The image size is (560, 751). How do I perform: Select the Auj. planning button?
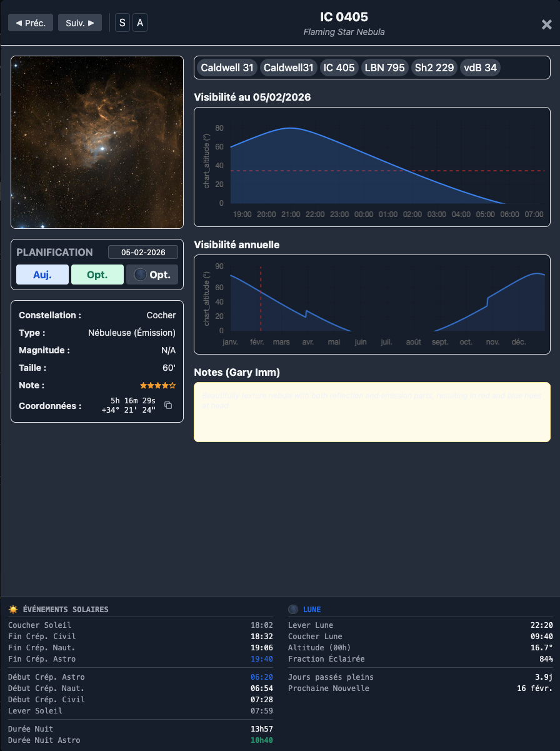pyautogui.click(x=42, y=275)
